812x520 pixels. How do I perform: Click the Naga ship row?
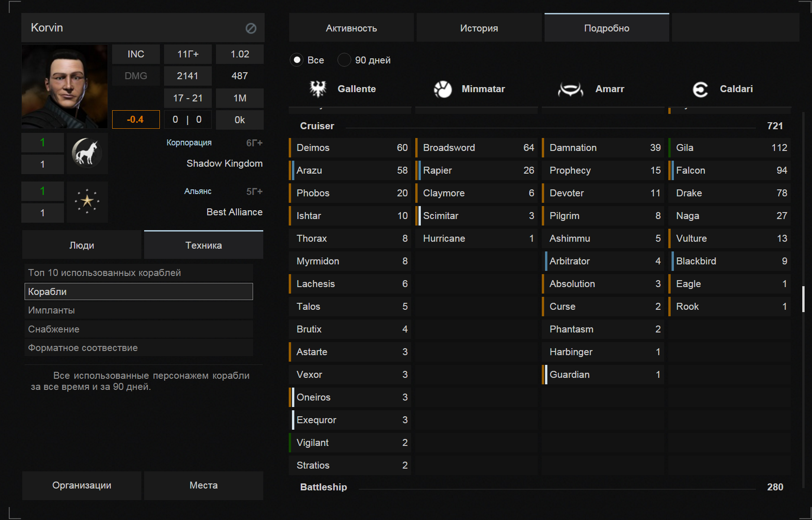pyautogui.click(x=730, y=216)
